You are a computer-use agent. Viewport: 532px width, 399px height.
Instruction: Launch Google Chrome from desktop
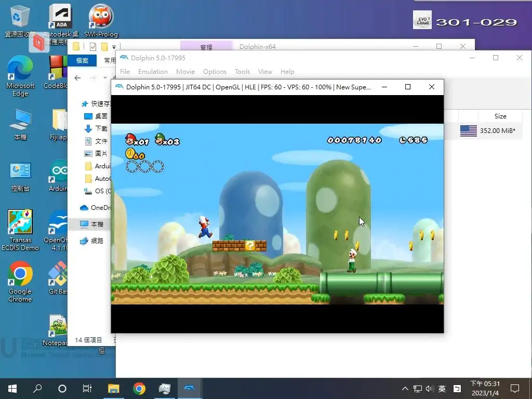pyautogui.click(x=20, y=281)
